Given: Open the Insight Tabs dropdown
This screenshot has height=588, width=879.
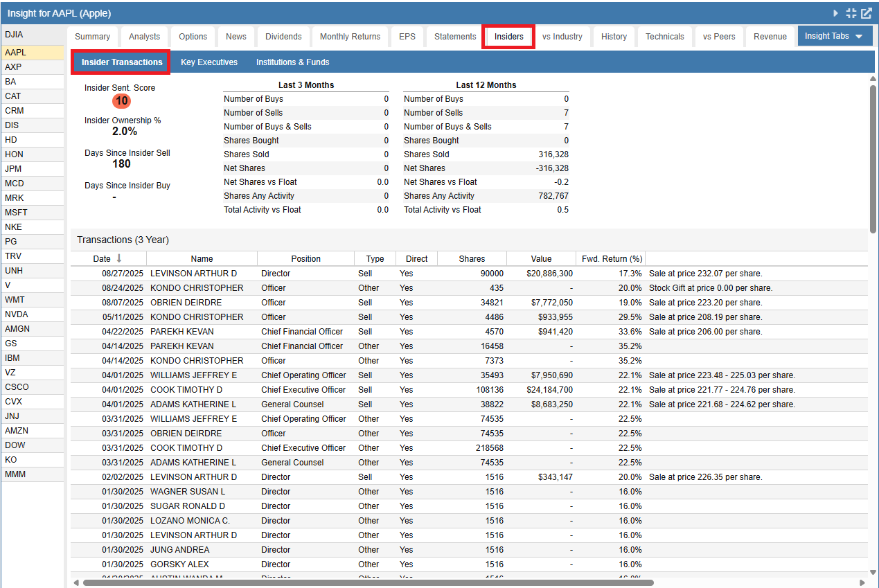Looking at the screenshot, I should click(x=835, y=36).
